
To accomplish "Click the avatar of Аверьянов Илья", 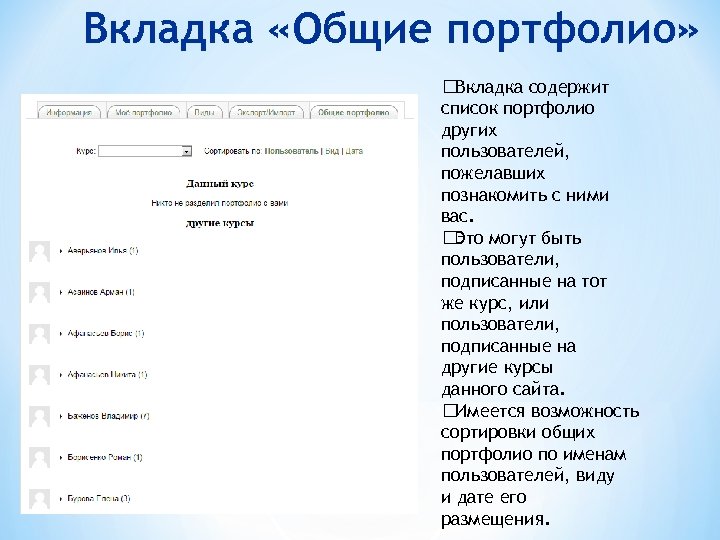I will (39, 251).
